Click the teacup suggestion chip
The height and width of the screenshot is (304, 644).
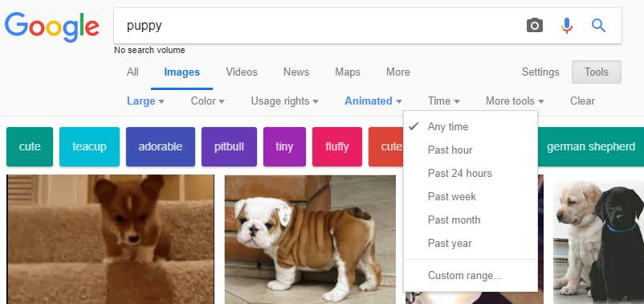click(x=90, y=147)
